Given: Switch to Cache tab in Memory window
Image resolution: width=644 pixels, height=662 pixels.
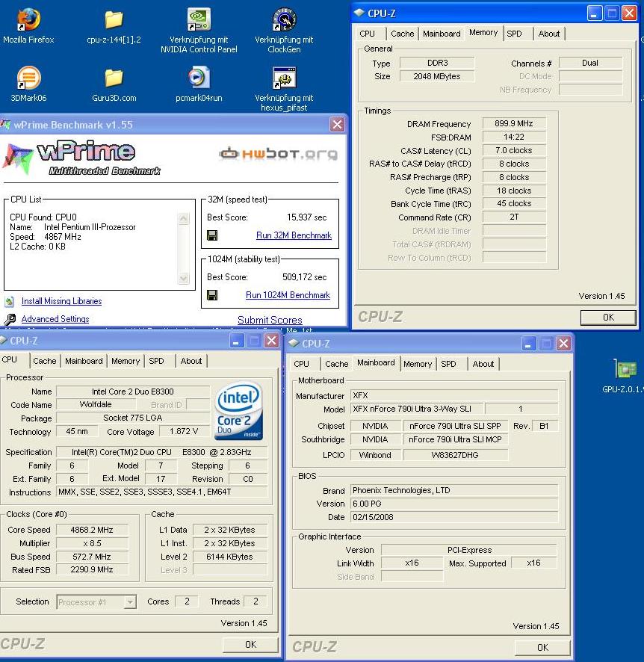Looking at the screenshot, I should point(402,34).
